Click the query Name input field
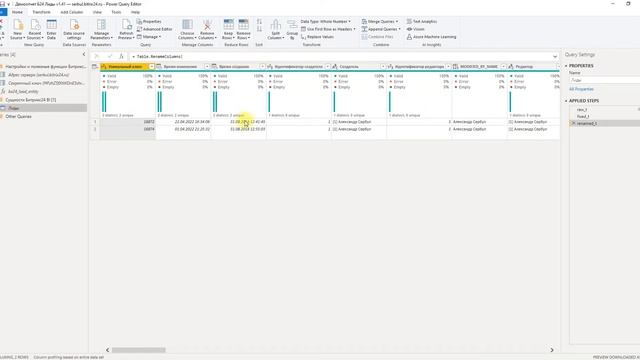The image size is (640, 360). point(605,80)
